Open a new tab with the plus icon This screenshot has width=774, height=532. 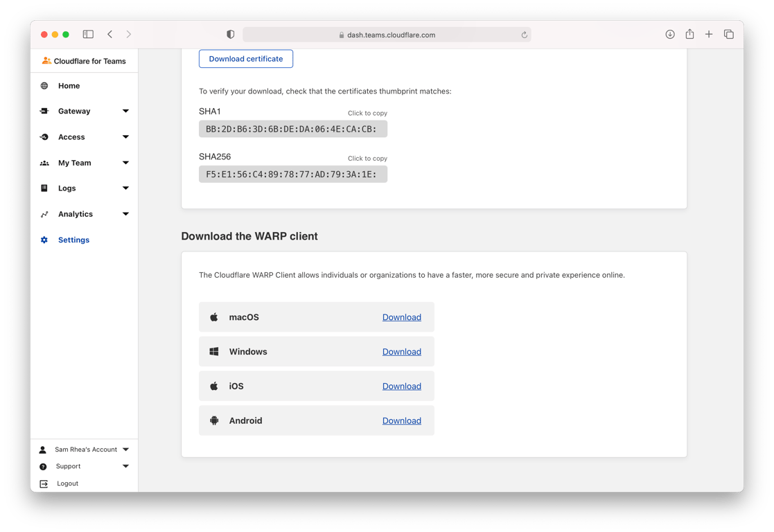coord(709,34)
